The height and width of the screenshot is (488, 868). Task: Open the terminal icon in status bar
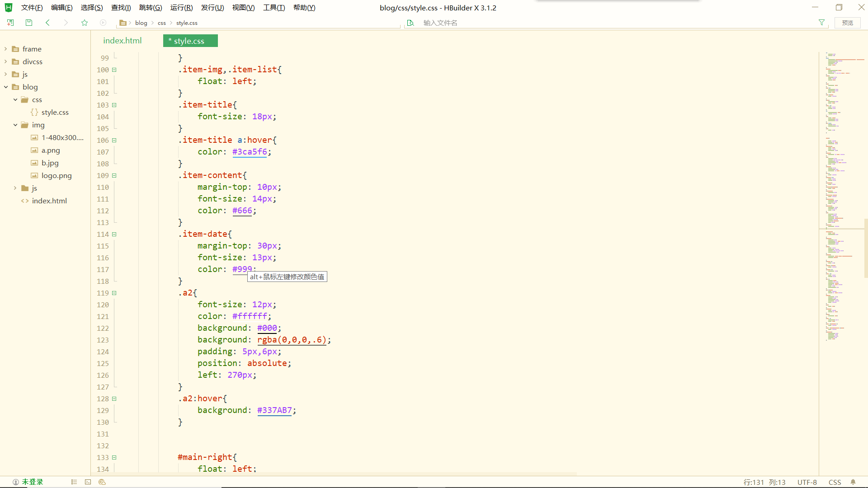coord(88,482)
